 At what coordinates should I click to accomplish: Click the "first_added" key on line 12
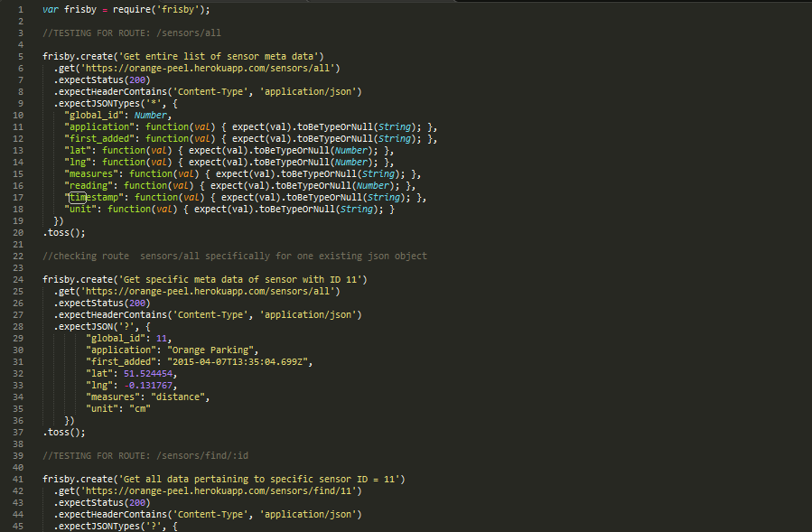pyautogui.click(x=99, y=139)
